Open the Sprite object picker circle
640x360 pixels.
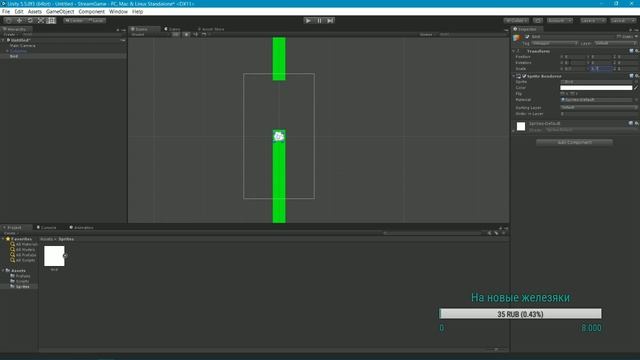(x=636, y=82)
